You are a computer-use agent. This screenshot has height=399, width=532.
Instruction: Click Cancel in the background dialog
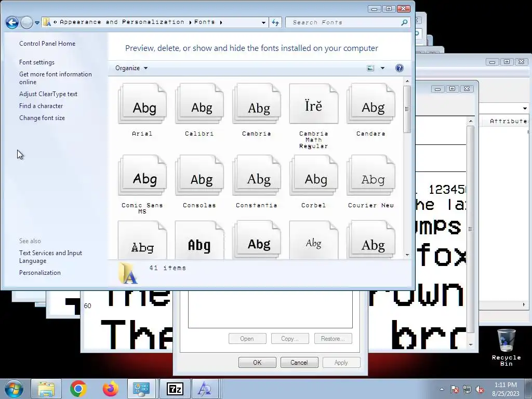coord(299,362)
